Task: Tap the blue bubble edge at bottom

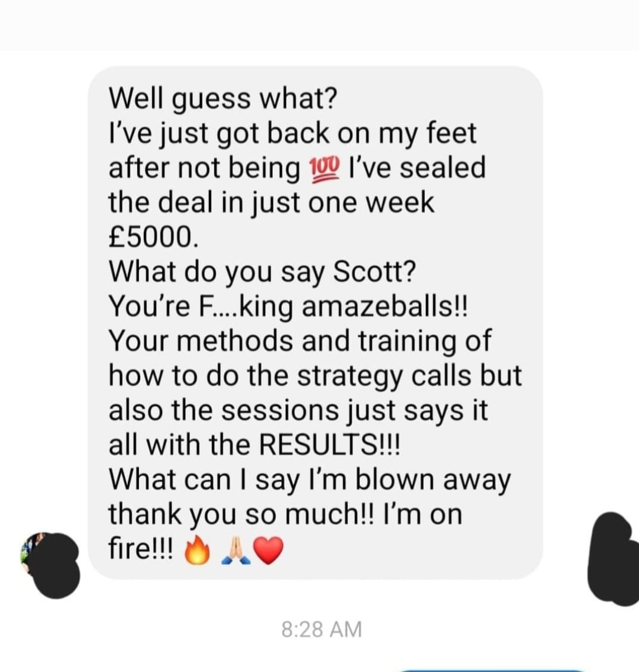Action: coord(492,670)
